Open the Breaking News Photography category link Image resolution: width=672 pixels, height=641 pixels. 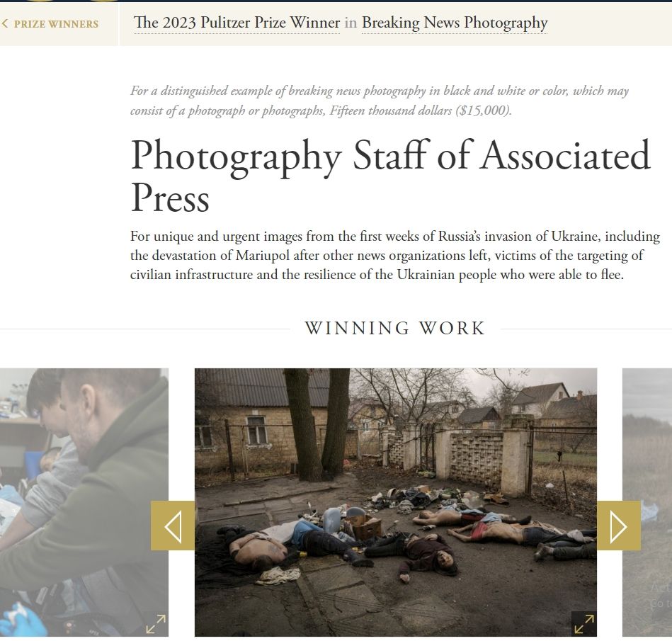455,22
